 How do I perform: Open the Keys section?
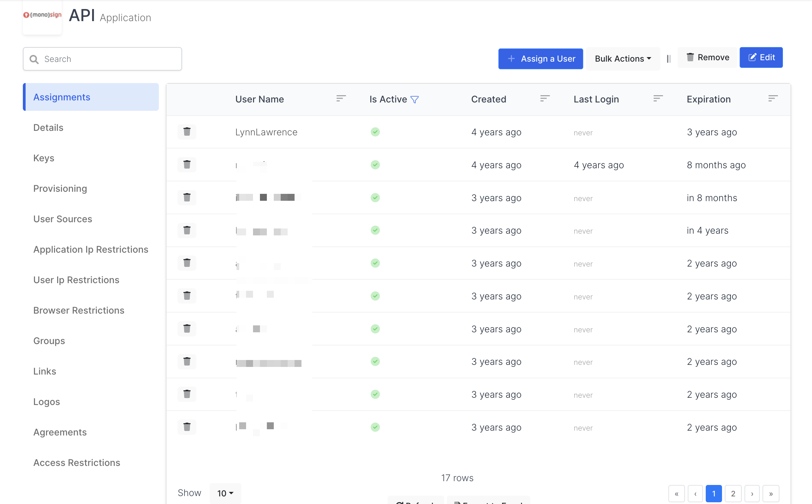[x=44, y=158]
